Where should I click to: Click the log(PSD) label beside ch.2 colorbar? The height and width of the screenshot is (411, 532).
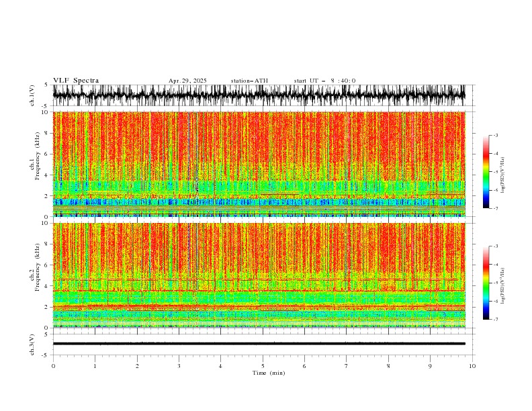tap(502, 285)
